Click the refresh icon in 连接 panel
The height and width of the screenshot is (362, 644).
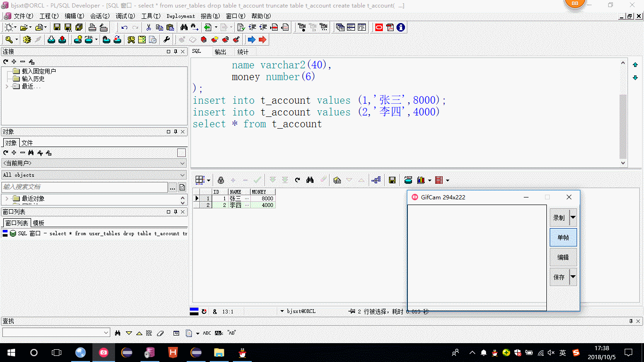tap(6, 62)
